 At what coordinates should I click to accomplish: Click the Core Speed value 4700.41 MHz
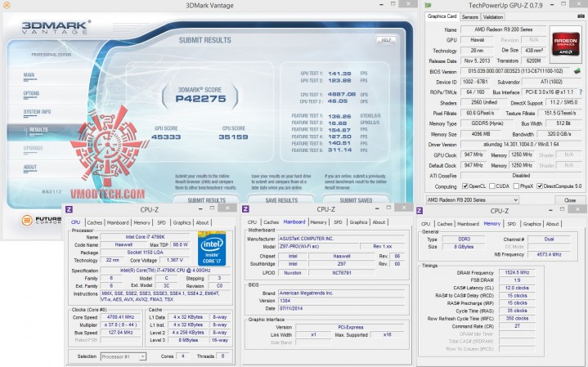(120, 317)
